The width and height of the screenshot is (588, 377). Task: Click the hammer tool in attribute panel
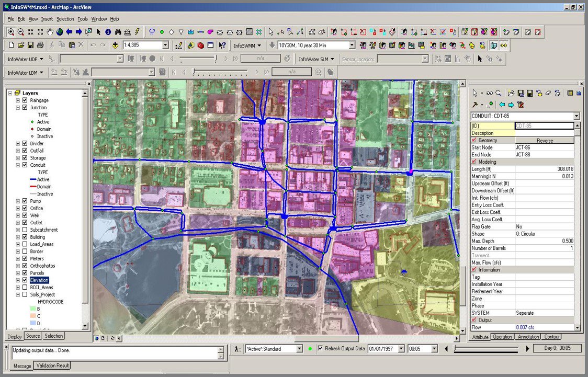tap(475, 105)
